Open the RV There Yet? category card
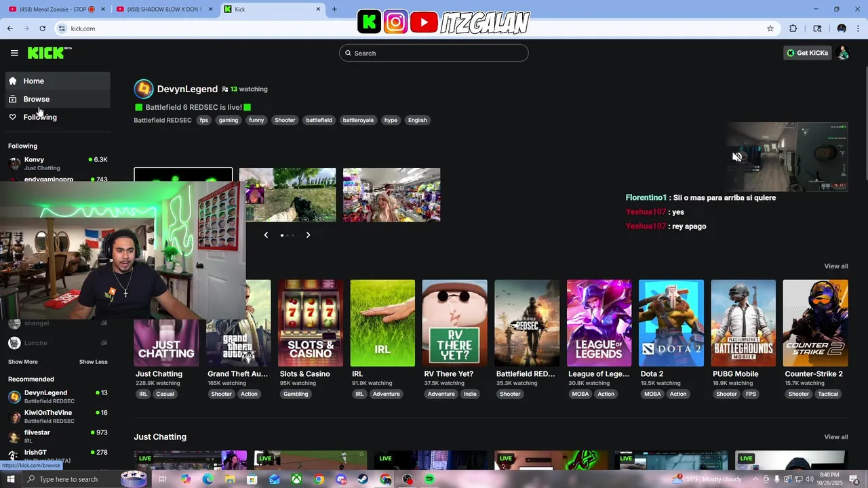The image size is (868, 488). click(454, 323)
